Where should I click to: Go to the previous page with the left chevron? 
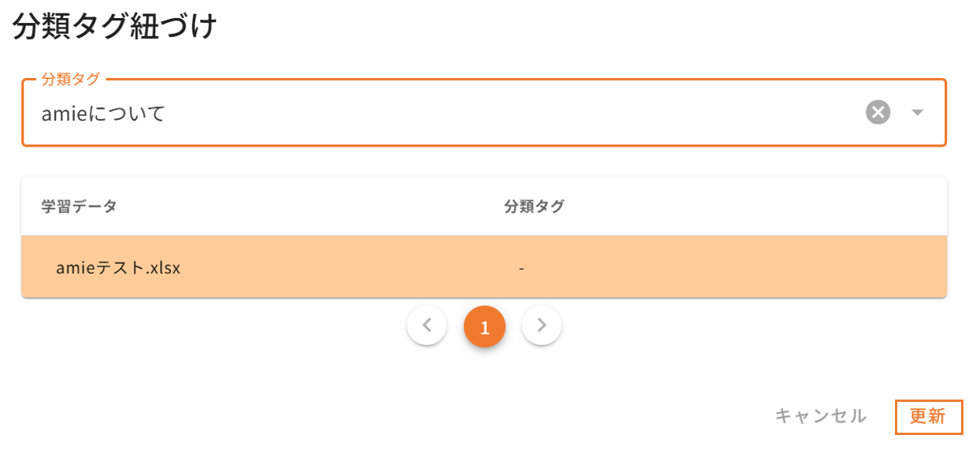click(x=427, y=325)
